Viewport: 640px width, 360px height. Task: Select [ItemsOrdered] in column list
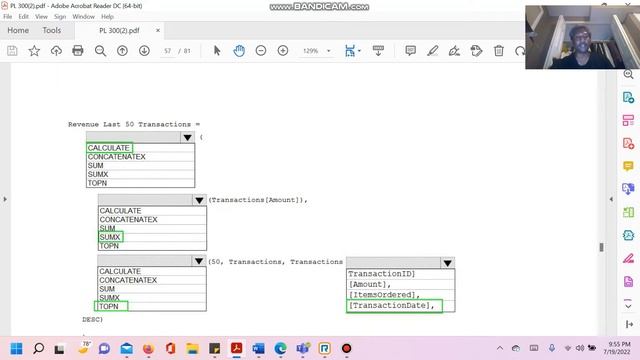point(384,295)
